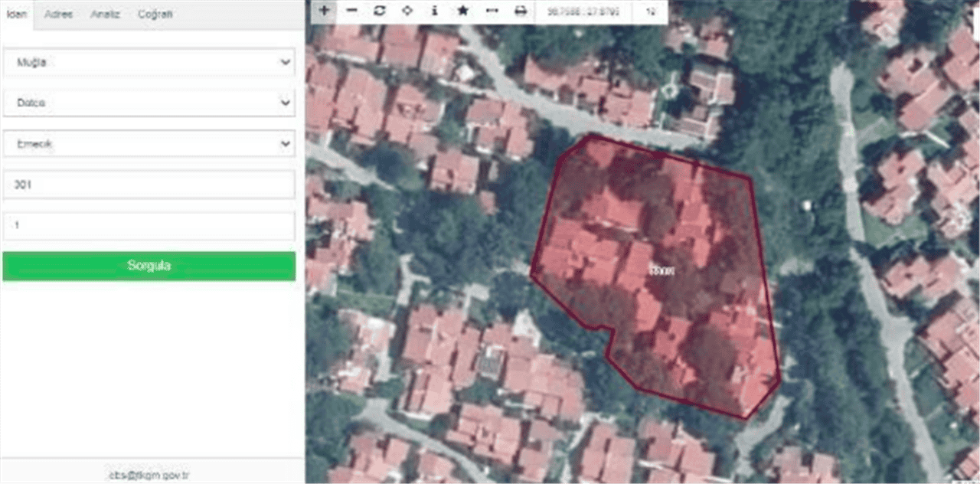Select the Coğrafi tab

pos(155,15)
